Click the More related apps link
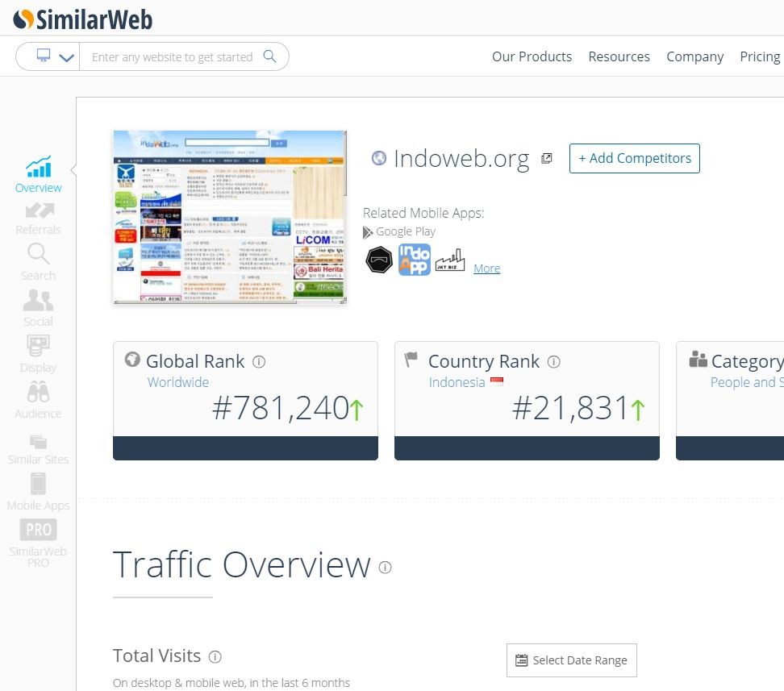784x691 pixels. 486,268
